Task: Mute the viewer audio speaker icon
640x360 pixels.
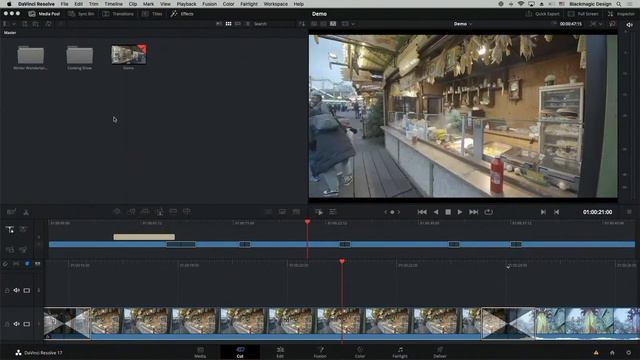Action: click(629, 25)
